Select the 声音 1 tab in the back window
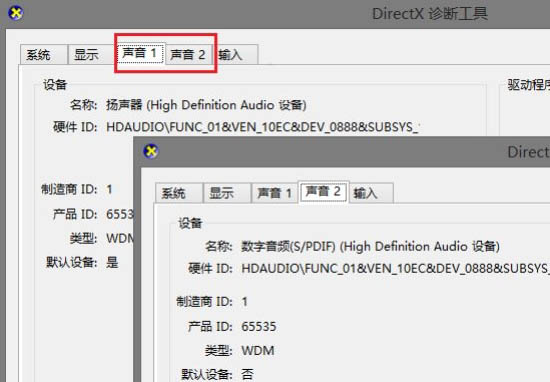The width and height of the screenshot is (550, 382). click(x=140, y=53)
